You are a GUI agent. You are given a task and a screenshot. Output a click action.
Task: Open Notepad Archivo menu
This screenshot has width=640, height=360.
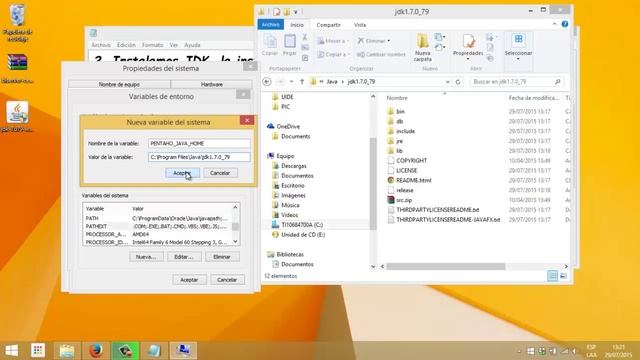click(101, 45)
